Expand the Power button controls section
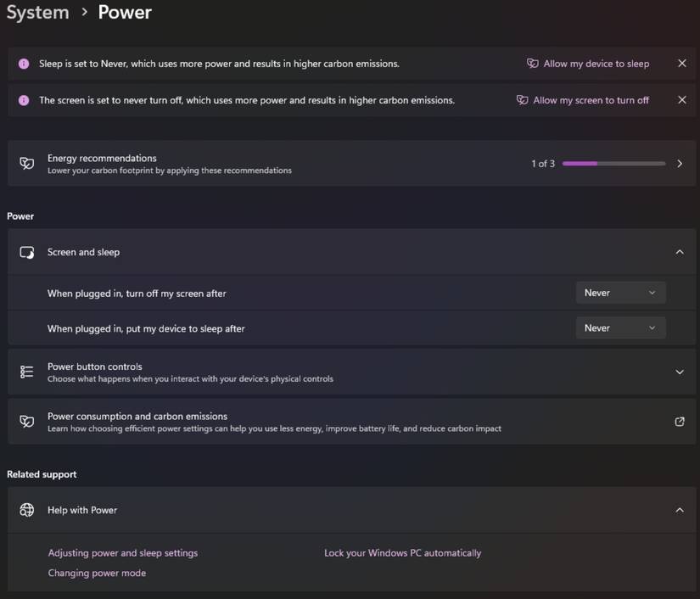 [679, 372]
